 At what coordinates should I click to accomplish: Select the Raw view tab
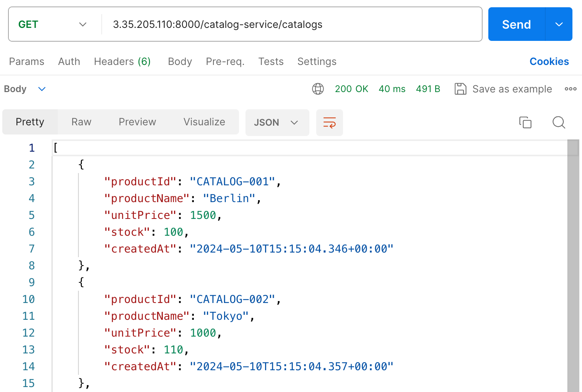81,122
